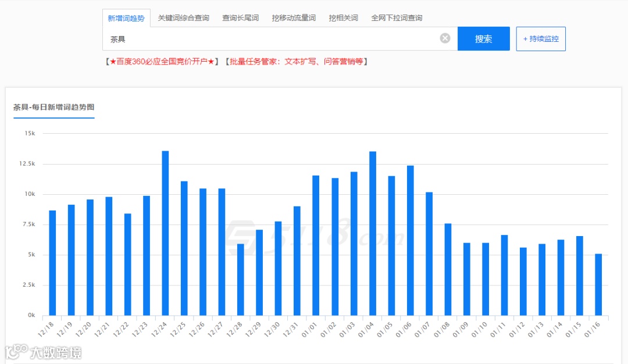Open the 批量任务管家 promo link

pyautogui.click(x=296, y=62)
